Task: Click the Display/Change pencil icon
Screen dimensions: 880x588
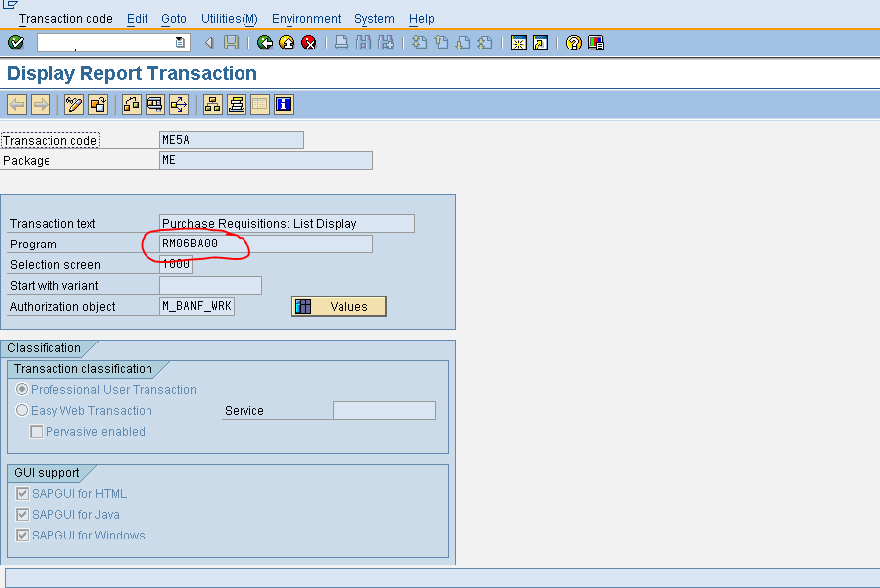Action: 73,104
